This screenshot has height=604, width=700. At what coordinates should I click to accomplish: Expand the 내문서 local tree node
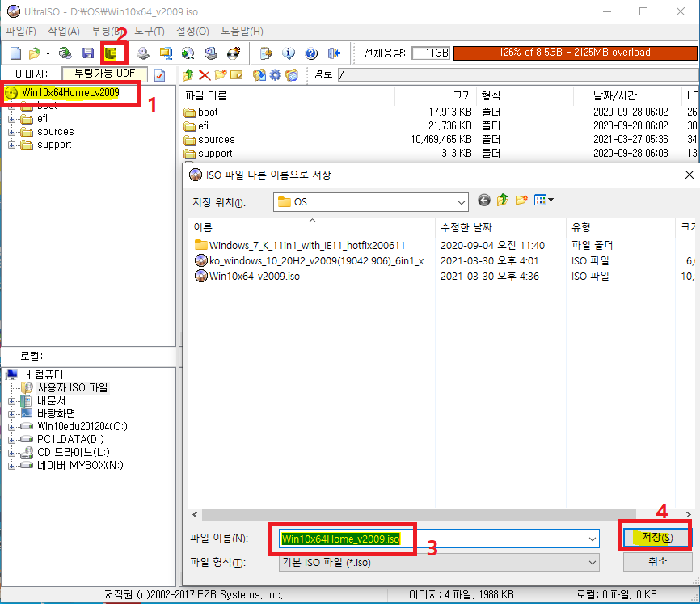coord(12,401)
